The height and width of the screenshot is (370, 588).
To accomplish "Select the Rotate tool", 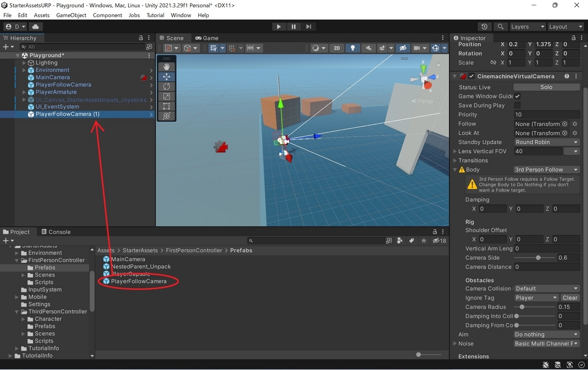I will [166, 86].
